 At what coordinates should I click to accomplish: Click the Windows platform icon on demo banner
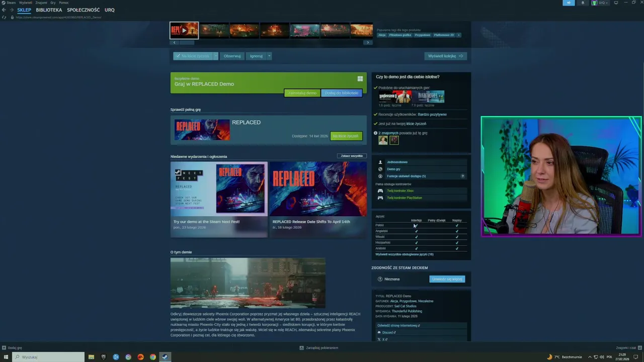click(360, 78)
